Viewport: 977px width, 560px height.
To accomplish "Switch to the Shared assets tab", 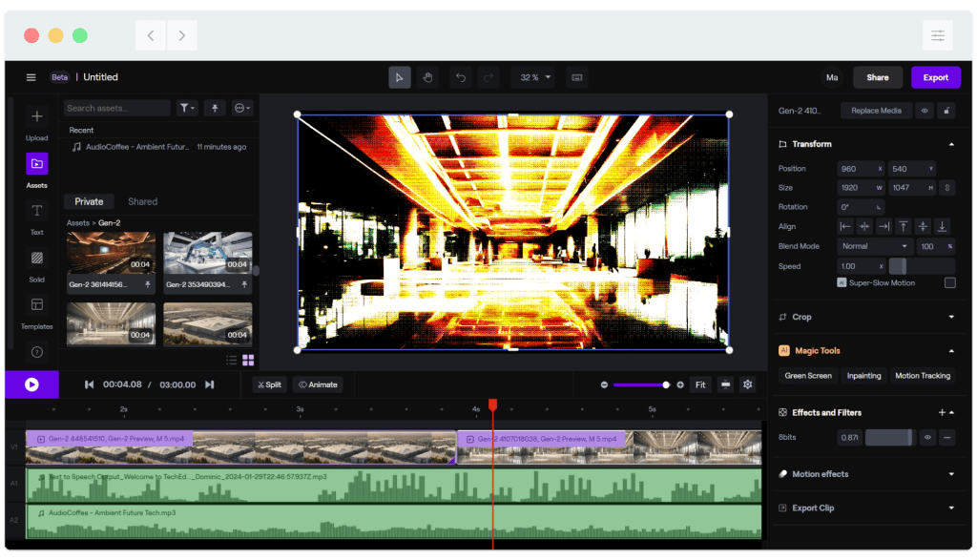I will click(x=141, y=201).
